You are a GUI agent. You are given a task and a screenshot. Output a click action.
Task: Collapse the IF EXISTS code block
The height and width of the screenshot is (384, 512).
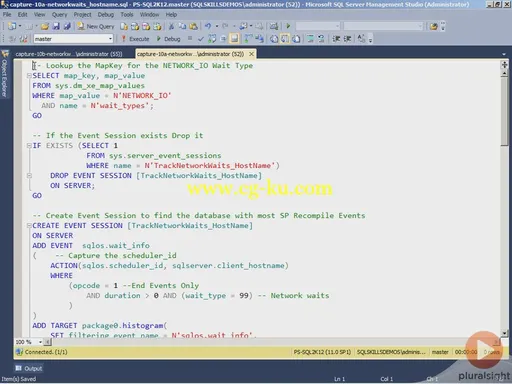click(29, 146)
